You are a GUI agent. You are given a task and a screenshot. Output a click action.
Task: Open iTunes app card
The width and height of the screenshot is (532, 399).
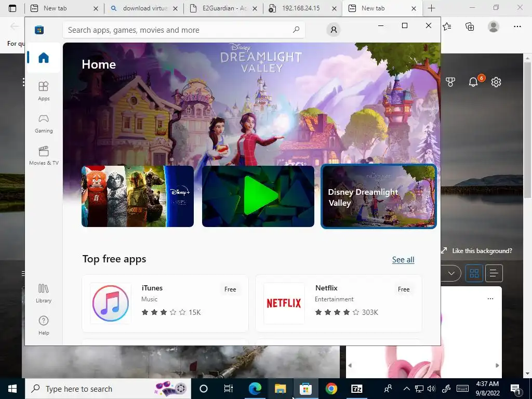coord(165,303)
